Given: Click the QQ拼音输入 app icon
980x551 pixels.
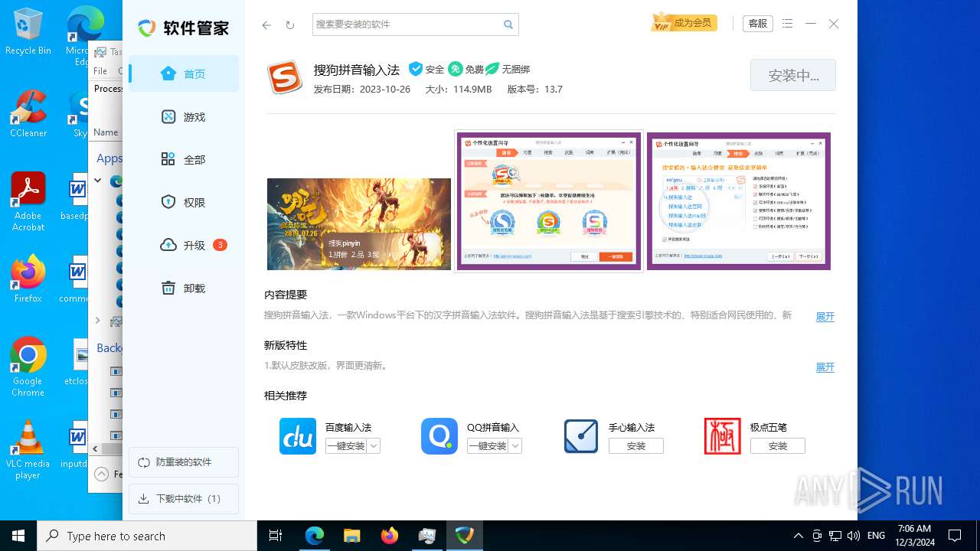Looking at the screenshot, I should point(439,436).
